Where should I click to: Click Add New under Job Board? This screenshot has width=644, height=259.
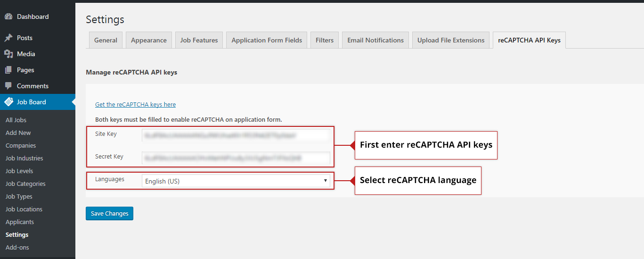click(18, 133)
